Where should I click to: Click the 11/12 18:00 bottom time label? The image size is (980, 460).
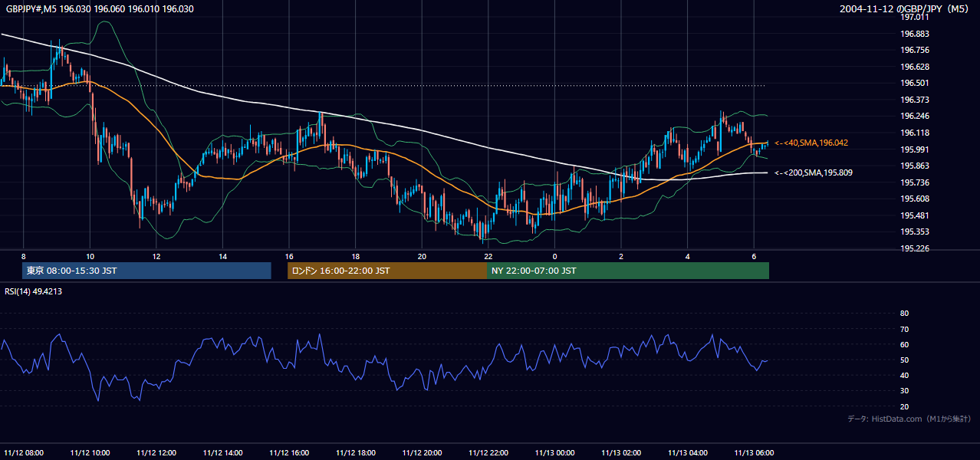(357, 452)
